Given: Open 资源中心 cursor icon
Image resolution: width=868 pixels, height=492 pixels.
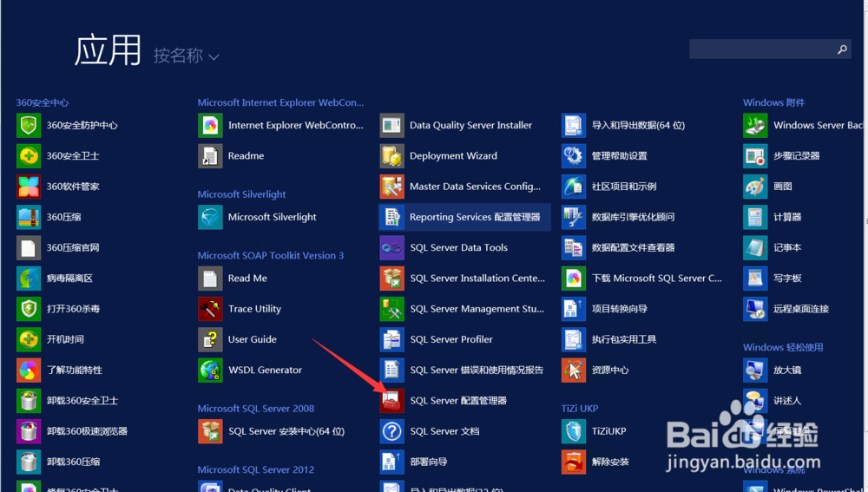Looking at the screenshot, I should tap(574, 371).
